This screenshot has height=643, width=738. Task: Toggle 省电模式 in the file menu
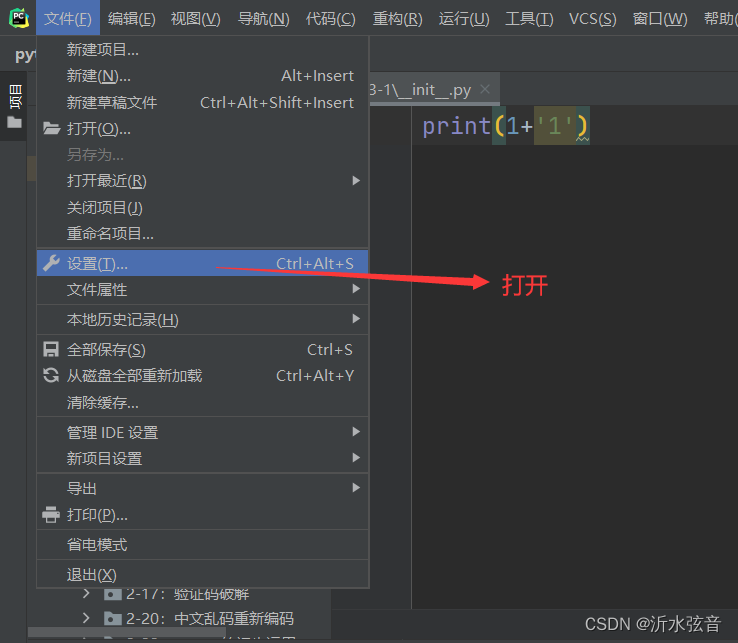click(97, 544)
